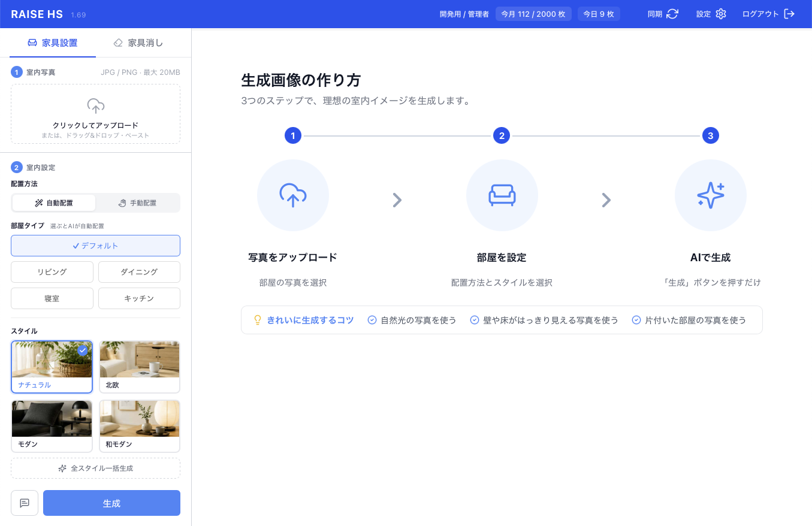Screen dimensions: 812x526
Task: Click the 開発用 / 管理者 text
Action: coord(464,14)
